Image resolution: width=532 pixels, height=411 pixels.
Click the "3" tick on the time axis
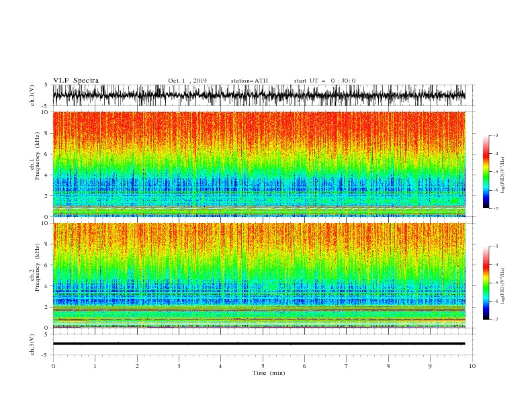(179, 366)
